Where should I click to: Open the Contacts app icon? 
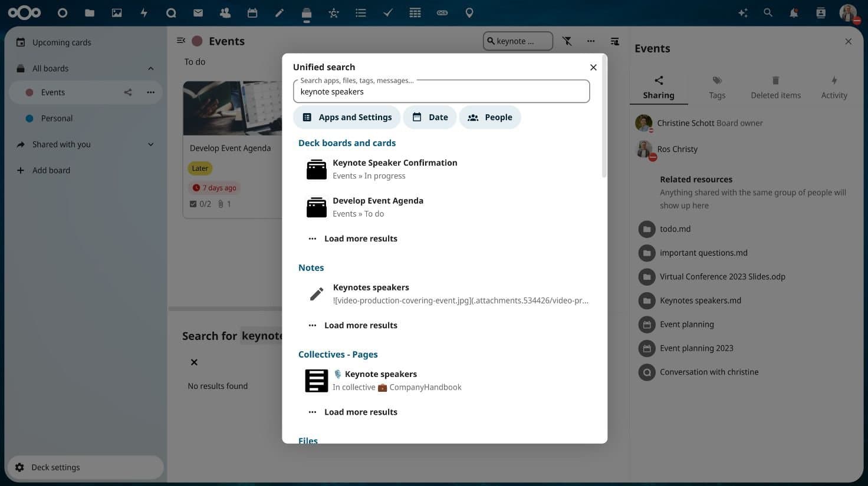click(x=225, y=12)
